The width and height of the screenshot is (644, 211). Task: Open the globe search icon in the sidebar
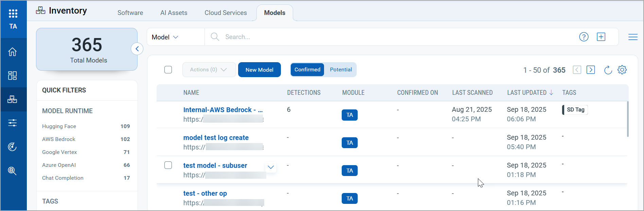[x=13, y=171]
